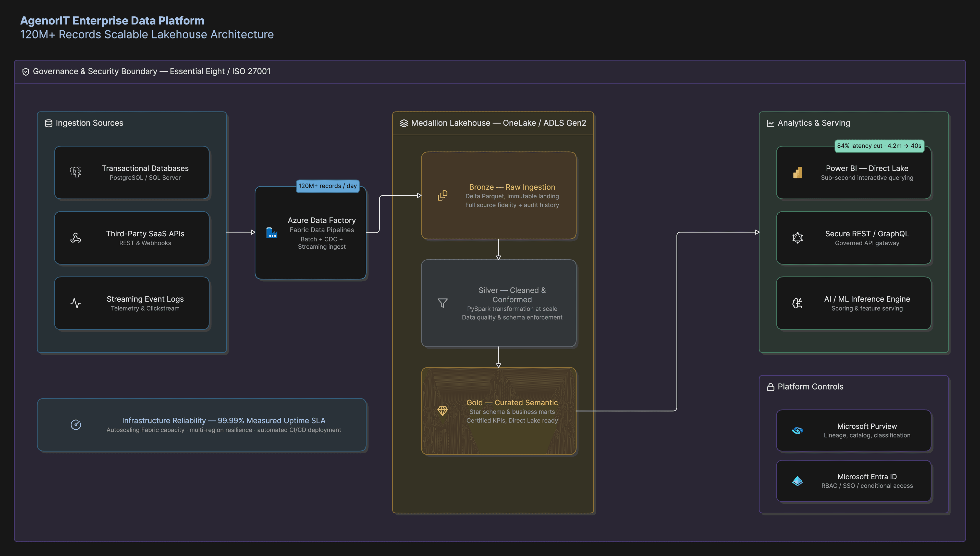Open the Microsoft Purview card
Image resolution: width=980 pixels, height=556 pixels.
(854, 430)
